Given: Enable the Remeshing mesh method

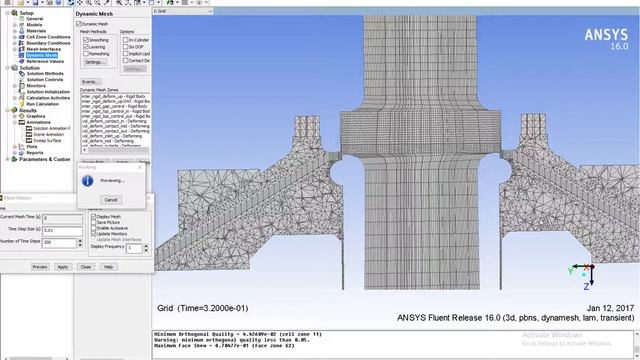Looking at the screenshot, I should click(86, 54).
